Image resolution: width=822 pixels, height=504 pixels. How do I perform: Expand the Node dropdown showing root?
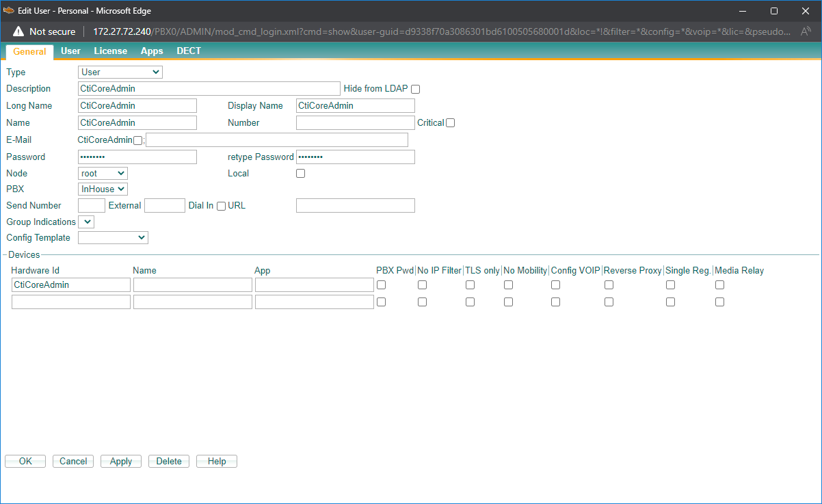(103, 174)
